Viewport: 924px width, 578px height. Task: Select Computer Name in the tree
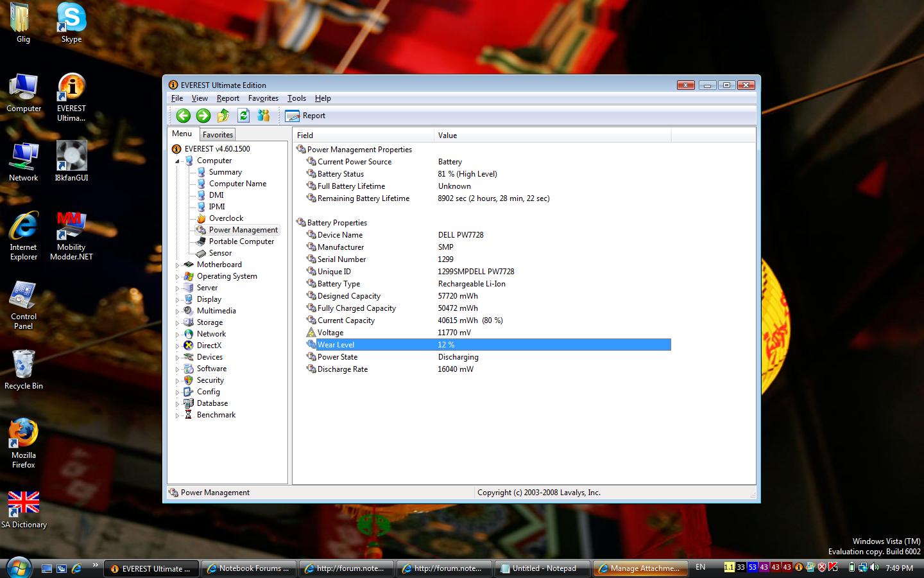(237, 184)
